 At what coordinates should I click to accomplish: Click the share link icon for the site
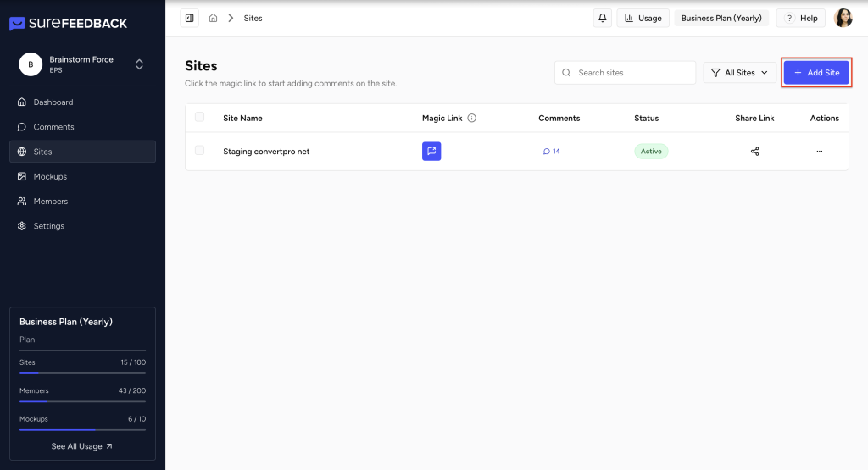(x=754, y=152)
